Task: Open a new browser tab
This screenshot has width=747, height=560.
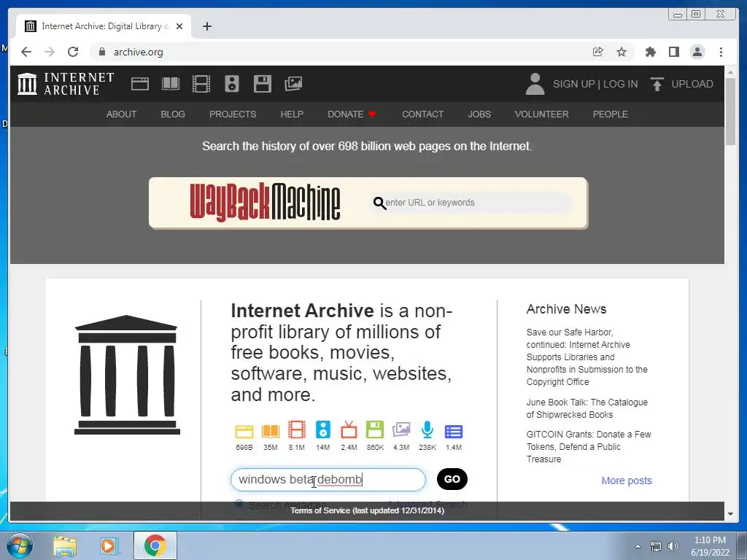Action: click(x=206, y=26)
